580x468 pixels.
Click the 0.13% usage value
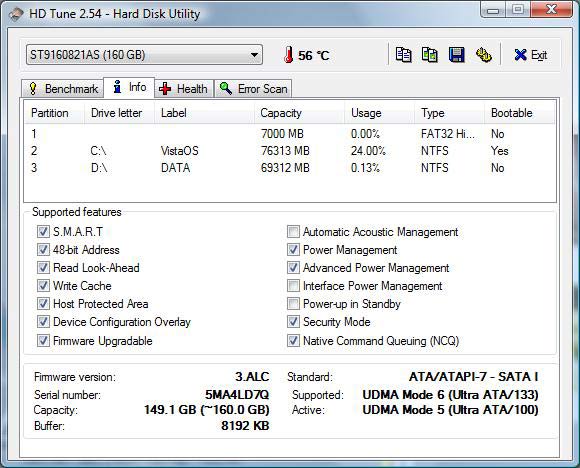click(x=365, y=168)
